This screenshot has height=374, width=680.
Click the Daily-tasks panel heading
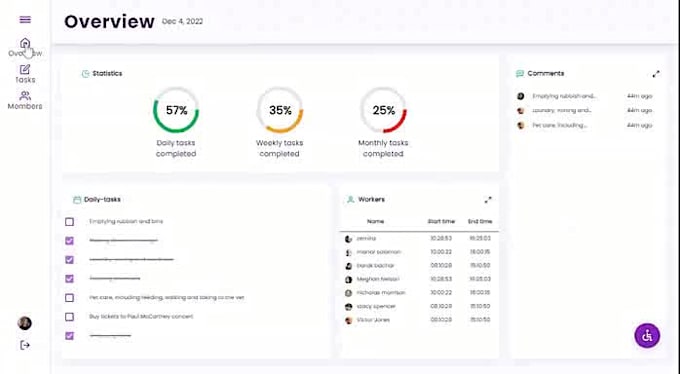(102, 199)
